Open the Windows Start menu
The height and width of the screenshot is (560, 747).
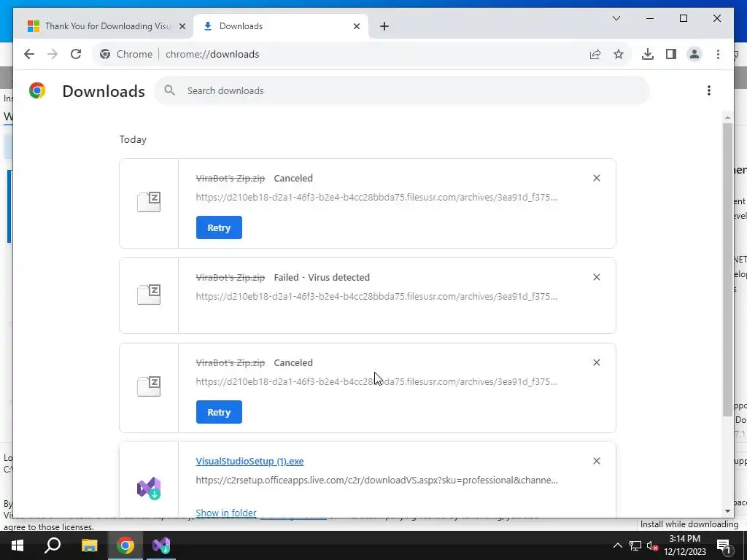coord(18,545)
